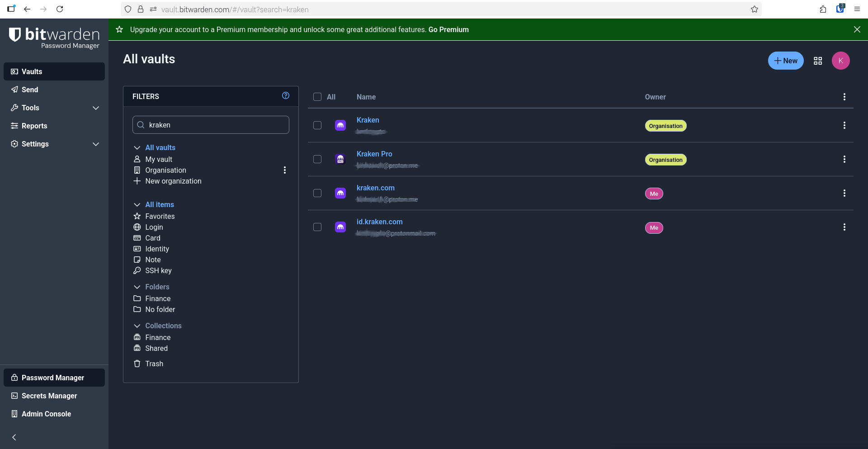The height and width of the screenshot is (449, 868).
Task: Reload the page
Action: [60, 9]
